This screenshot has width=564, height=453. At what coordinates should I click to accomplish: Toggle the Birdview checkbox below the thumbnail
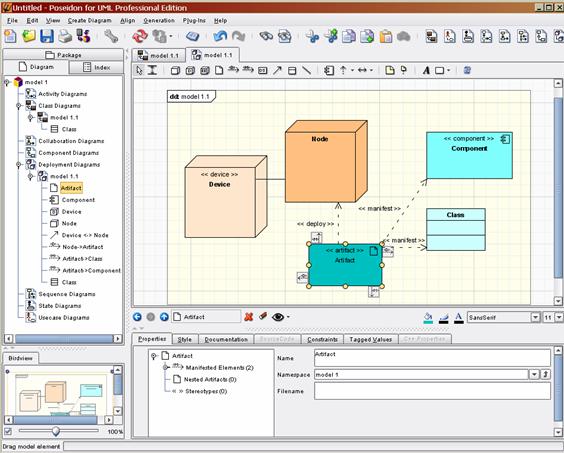pos(8,431)
